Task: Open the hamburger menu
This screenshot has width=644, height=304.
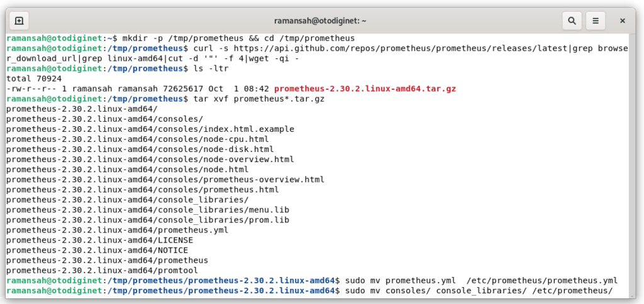Action: coord(596,20)
